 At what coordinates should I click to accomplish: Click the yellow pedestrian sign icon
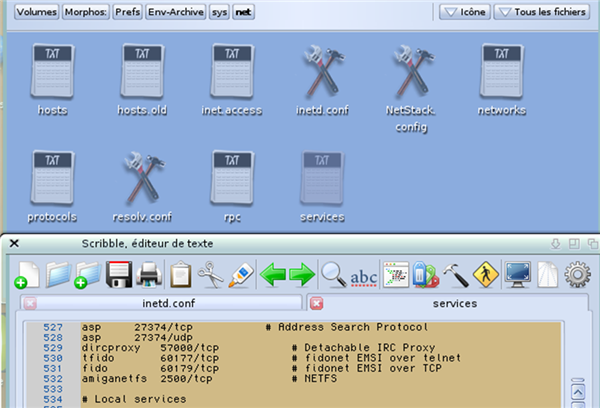click(x=486, y=274)
